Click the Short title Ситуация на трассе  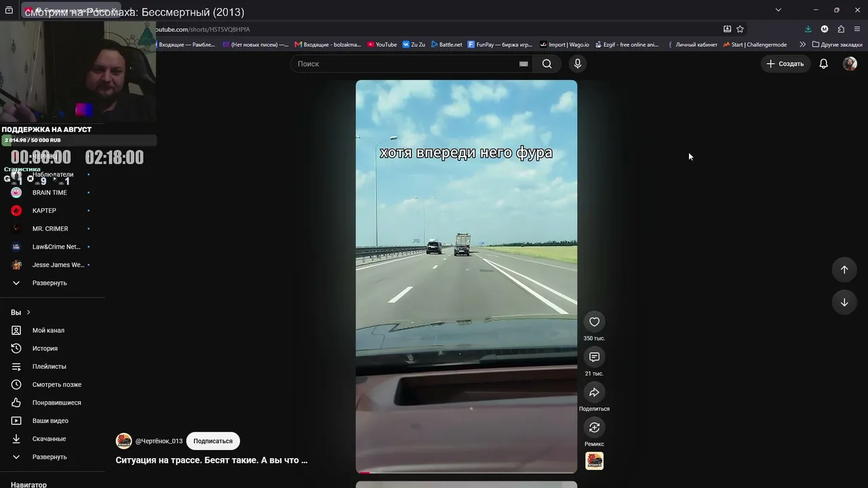212,460
